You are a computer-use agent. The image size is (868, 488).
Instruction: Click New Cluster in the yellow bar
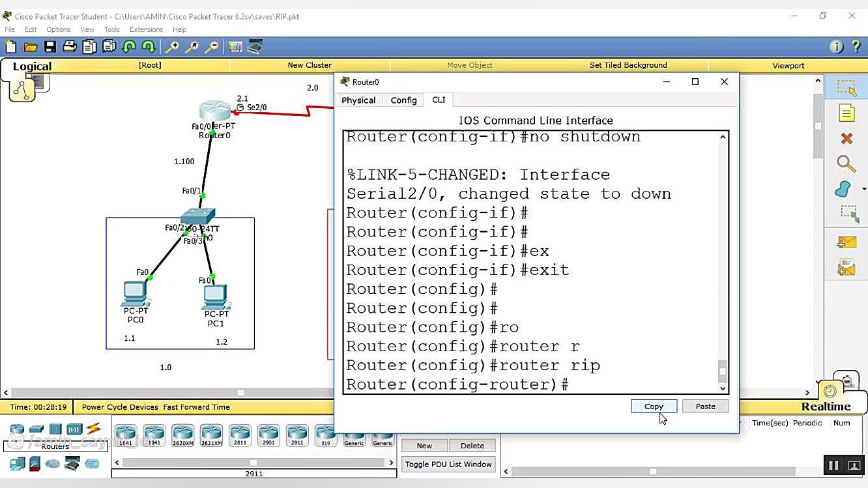click(x=310, y=65)
